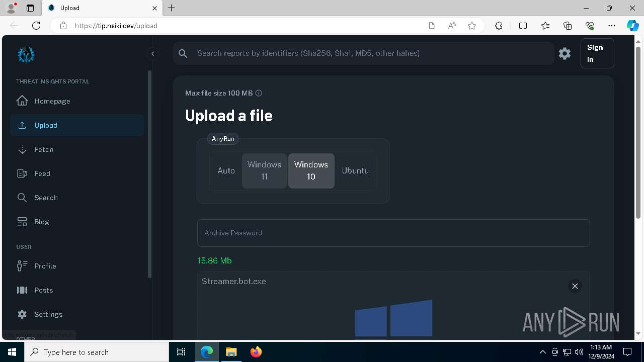The image size is (644, 362).
Task: Go to Feed in the sidebar
Action: coord(77,173)
